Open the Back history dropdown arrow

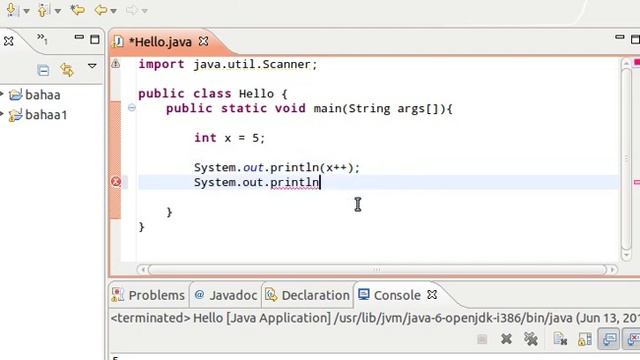(113, 11)
